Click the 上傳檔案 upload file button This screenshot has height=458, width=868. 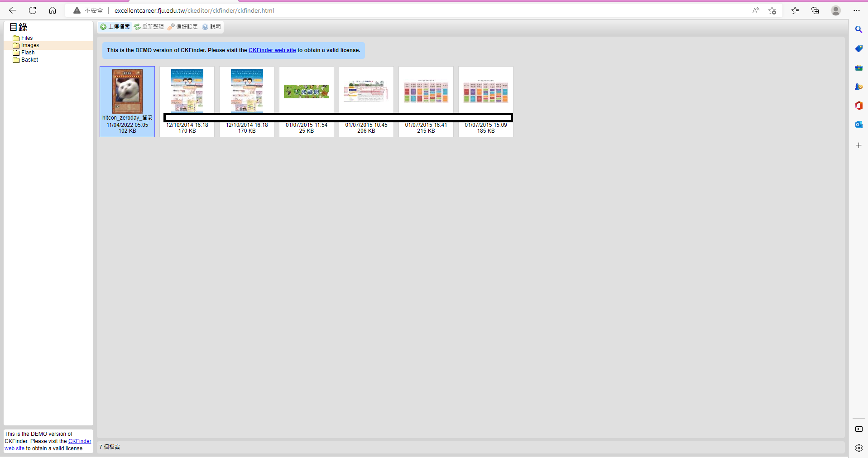(115, 27)
